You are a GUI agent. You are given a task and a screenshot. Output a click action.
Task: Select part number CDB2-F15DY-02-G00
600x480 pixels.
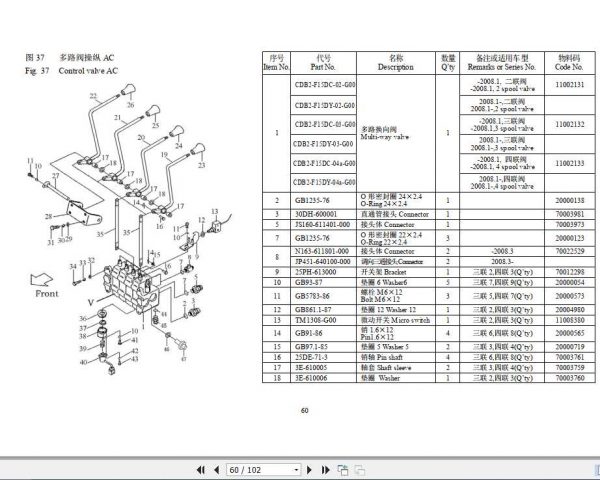point(324,105)
